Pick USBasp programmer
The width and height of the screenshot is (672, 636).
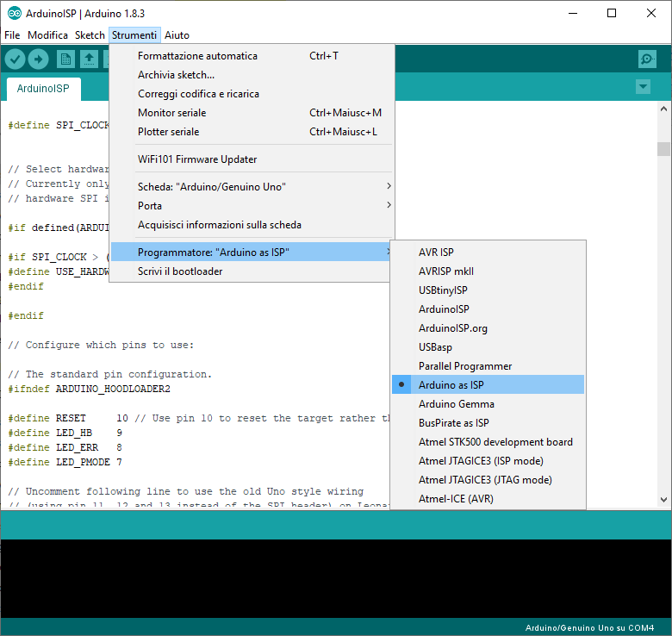tap(488, 347)
